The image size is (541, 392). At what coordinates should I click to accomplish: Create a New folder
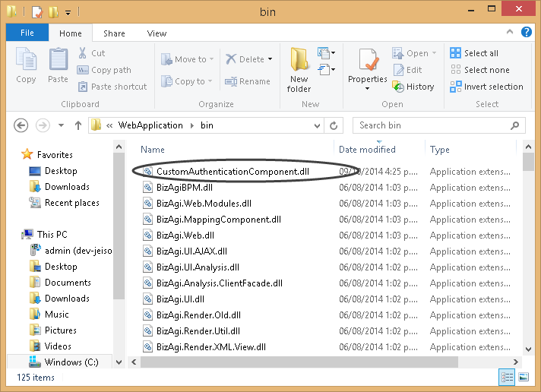299,71
